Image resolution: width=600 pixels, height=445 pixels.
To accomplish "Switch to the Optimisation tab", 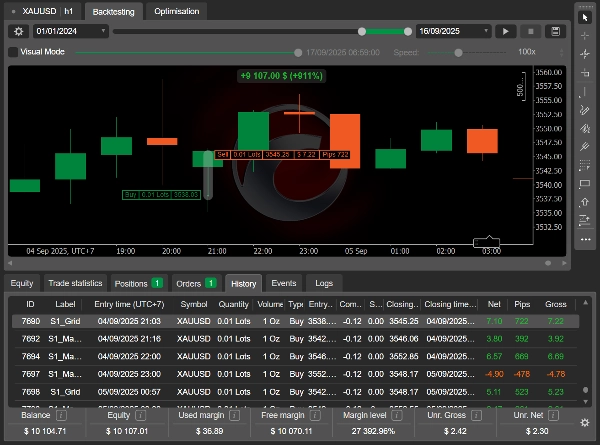I will pyautogui.click(x=176, y=11).
